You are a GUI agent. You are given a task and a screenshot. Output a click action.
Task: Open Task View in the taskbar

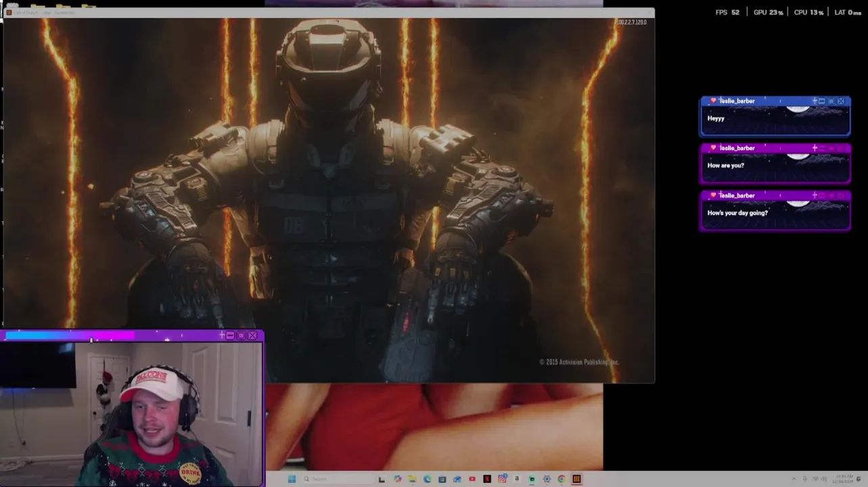tap(382, 479)
